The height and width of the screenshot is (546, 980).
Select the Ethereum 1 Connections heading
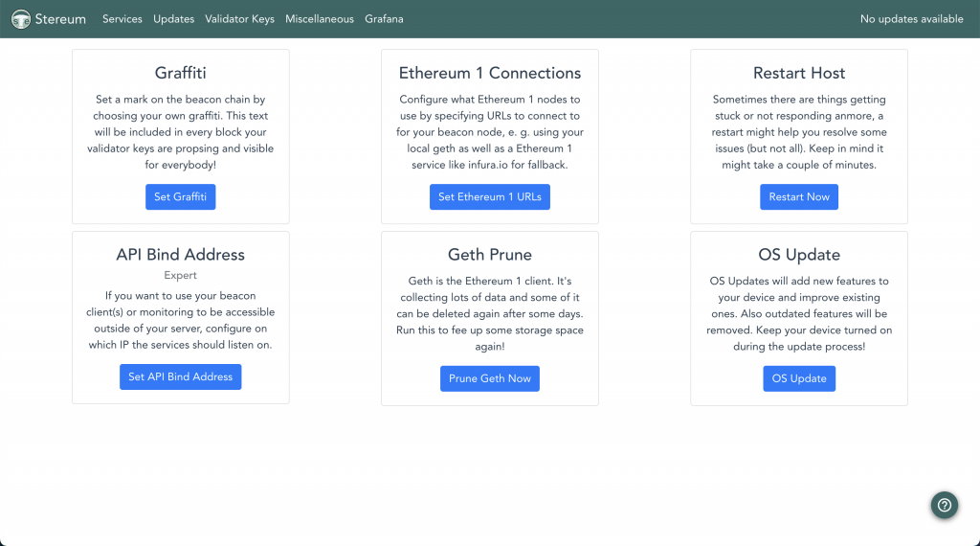point(490,73)
